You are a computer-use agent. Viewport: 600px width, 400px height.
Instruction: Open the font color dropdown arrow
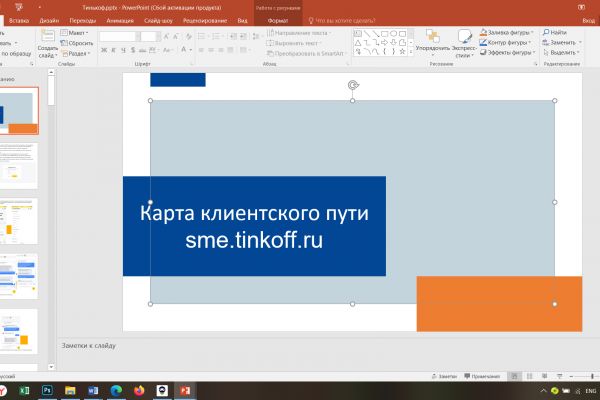[191, 50]
